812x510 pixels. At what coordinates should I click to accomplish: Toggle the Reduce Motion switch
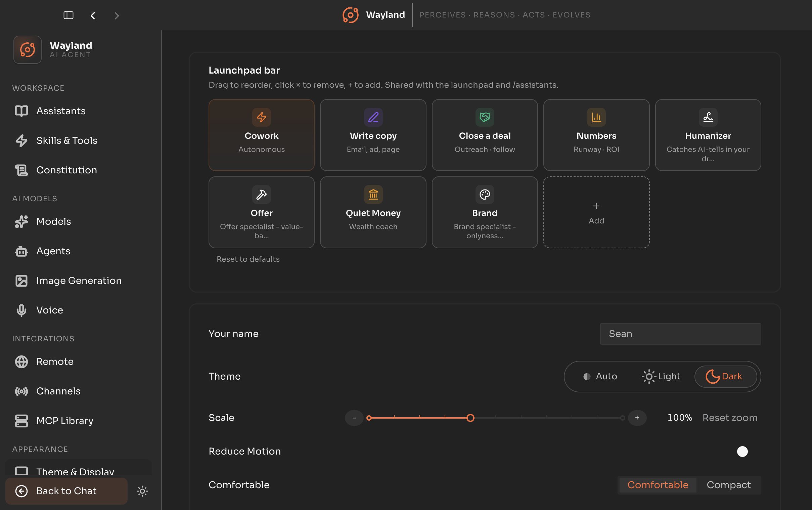(742, 451)
